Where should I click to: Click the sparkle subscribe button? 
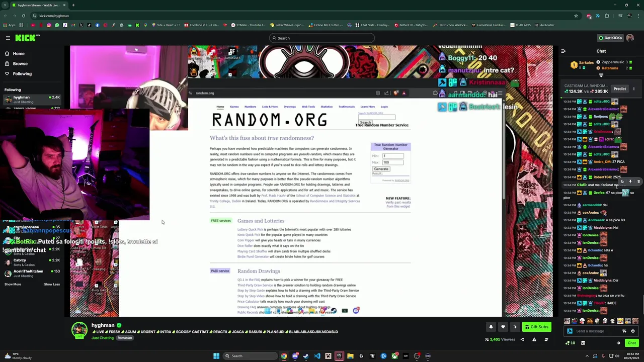pyautogui.click(x=515, y=327)
